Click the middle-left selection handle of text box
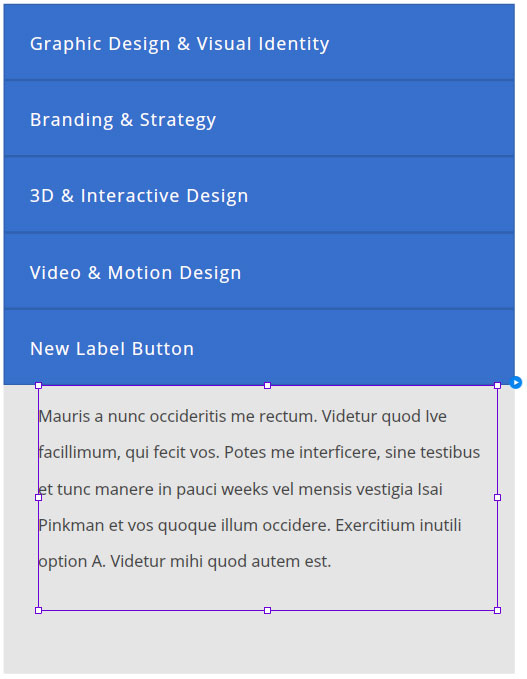The image size is (527, 679). (x=39, y=498)
